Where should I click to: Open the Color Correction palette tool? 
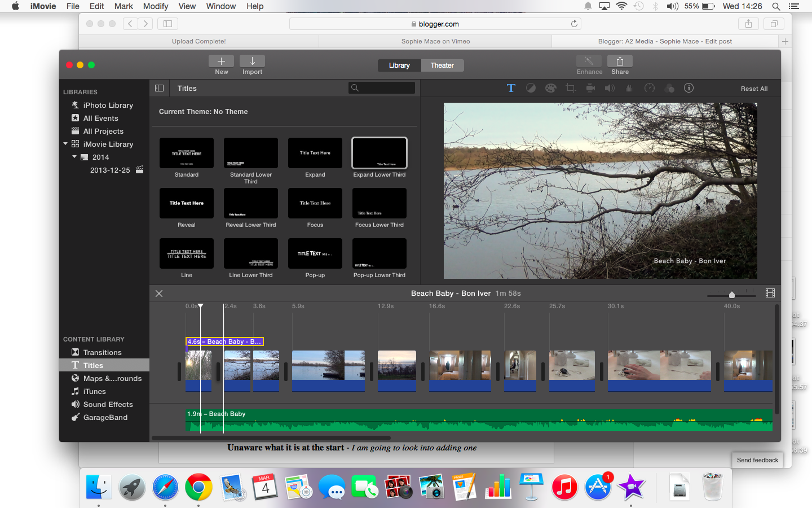(x=550, y=88)
